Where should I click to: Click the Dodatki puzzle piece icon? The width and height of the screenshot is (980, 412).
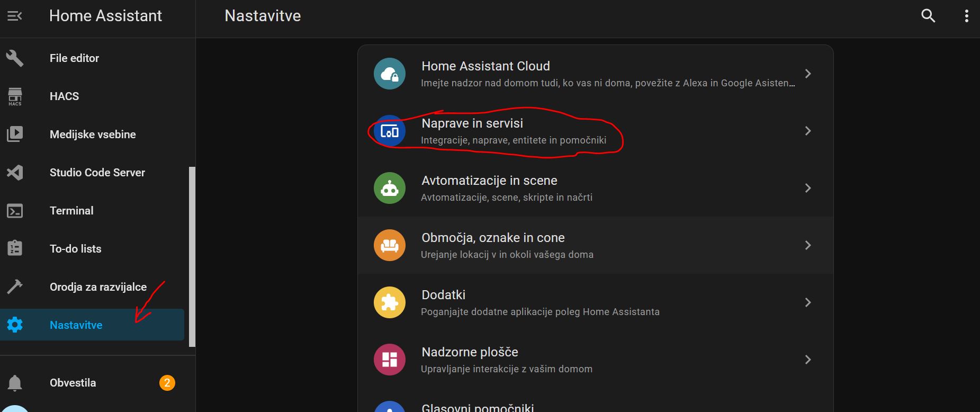coord(390,302)
